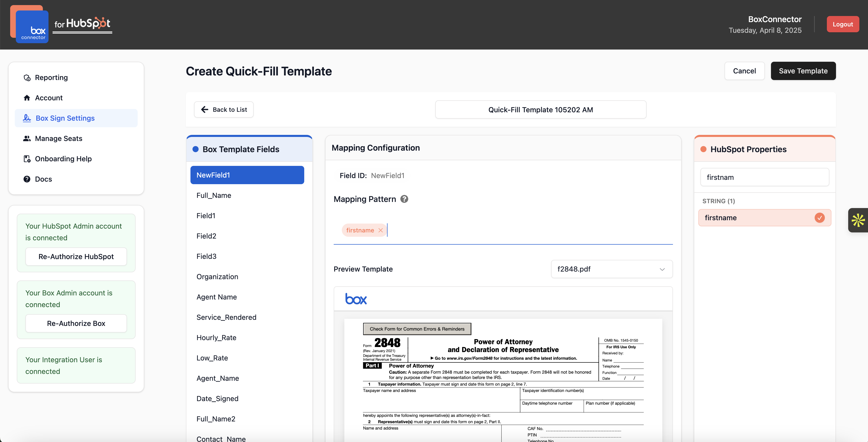Screen dimensions: 868x442
Task: Click the HubSpot Properties search field
Action: tap(765, 177)
